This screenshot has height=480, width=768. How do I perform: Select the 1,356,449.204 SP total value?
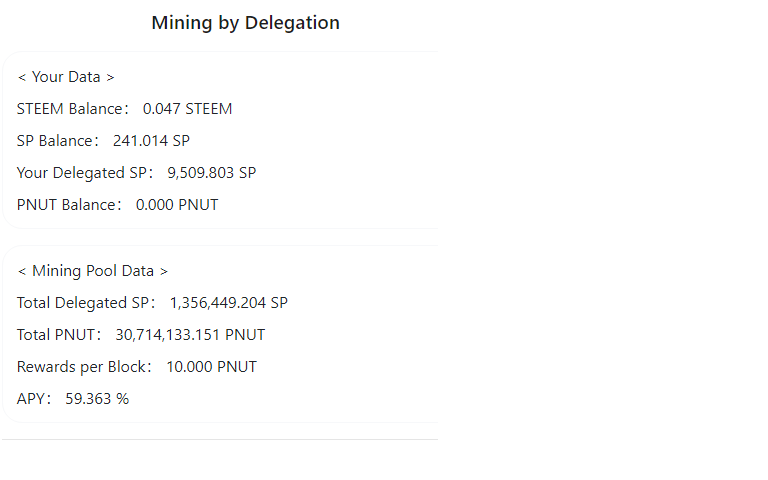coord(228,303)
